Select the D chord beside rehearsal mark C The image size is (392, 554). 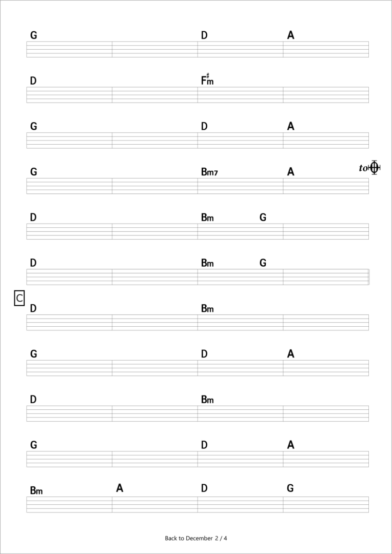[x=33, y=309]
